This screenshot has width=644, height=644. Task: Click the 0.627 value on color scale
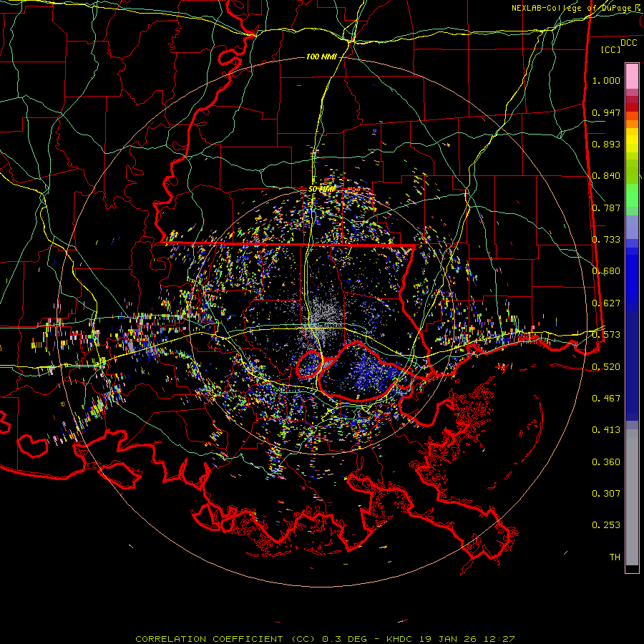click(x=606, y=303)
